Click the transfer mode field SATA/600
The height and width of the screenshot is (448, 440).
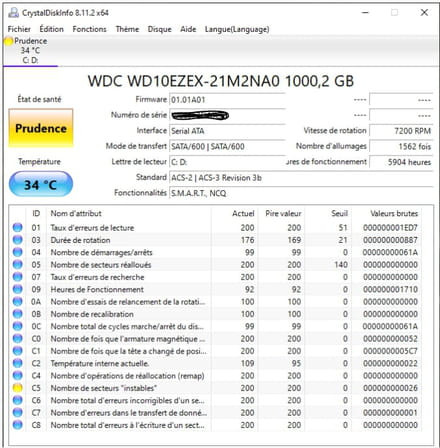click(227, 146)
